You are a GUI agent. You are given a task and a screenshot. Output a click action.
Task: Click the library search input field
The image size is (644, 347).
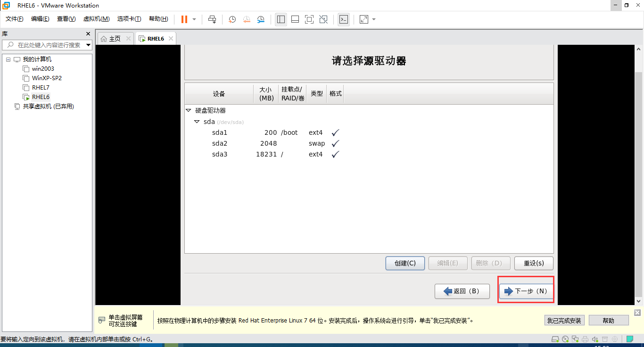[47, 45]
